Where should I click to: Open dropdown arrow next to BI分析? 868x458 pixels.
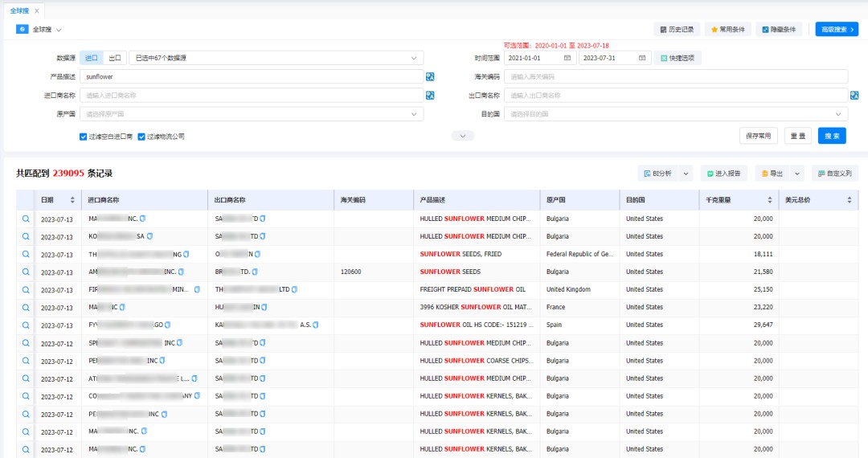tap(686, 174)
